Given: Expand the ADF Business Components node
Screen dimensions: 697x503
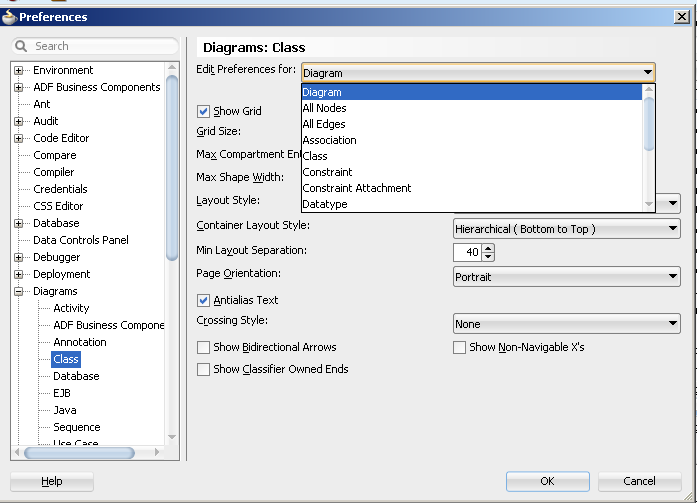Looking at the screenshot, I should (18, 88).
